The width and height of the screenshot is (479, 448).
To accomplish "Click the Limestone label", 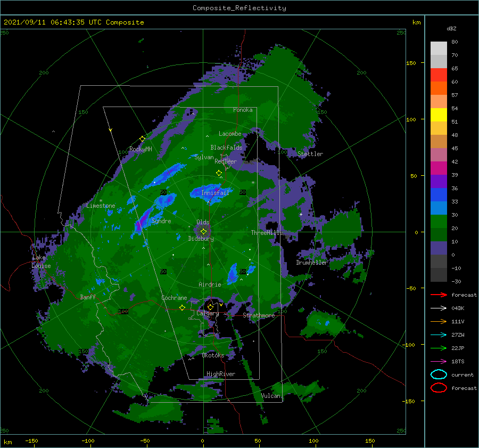I will pyautogui.click(x=101, y=206).
